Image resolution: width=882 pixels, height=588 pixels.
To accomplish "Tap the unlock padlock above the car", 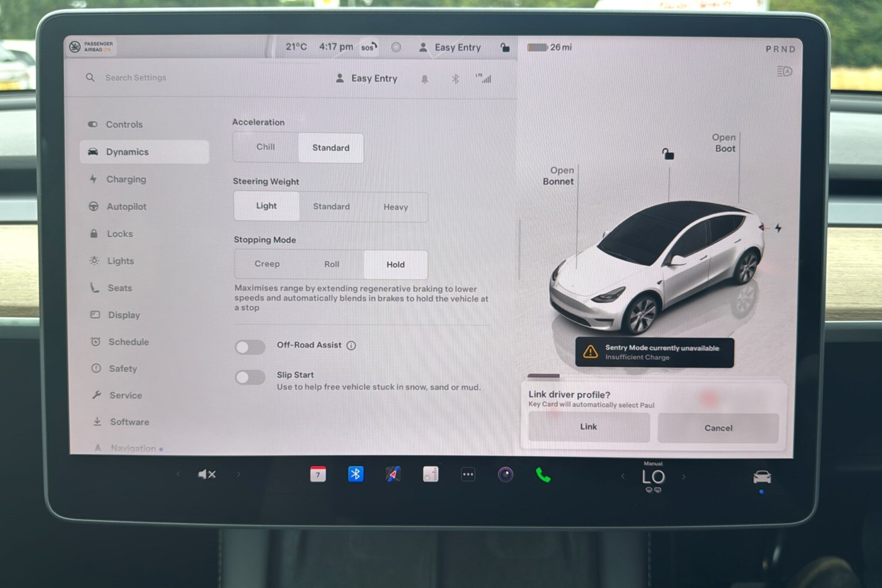I will click(x=668, y=154).
